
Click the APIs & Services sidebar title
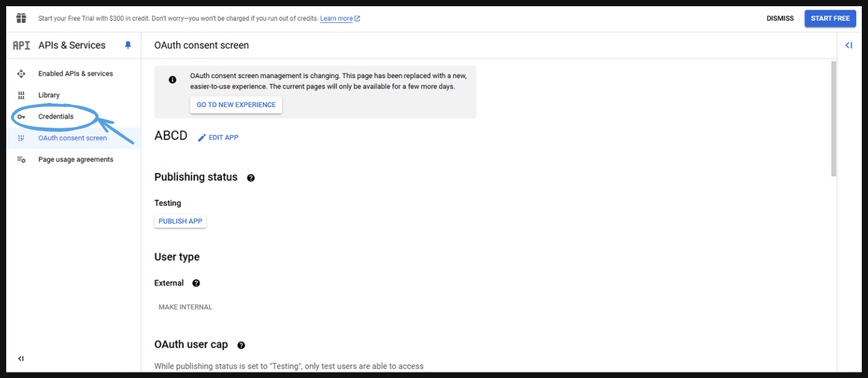pyautogui.click(x=72, y=45)
